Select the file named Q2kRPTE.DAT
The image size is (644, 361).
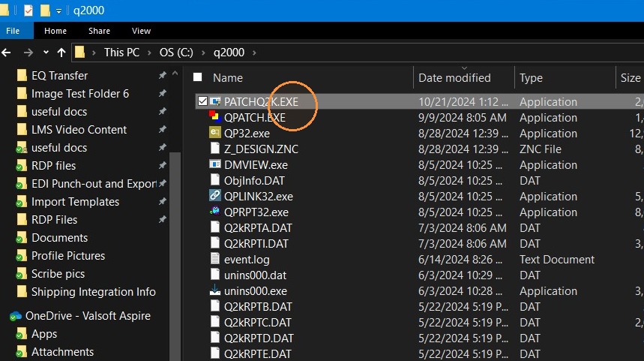pos(257,353)
